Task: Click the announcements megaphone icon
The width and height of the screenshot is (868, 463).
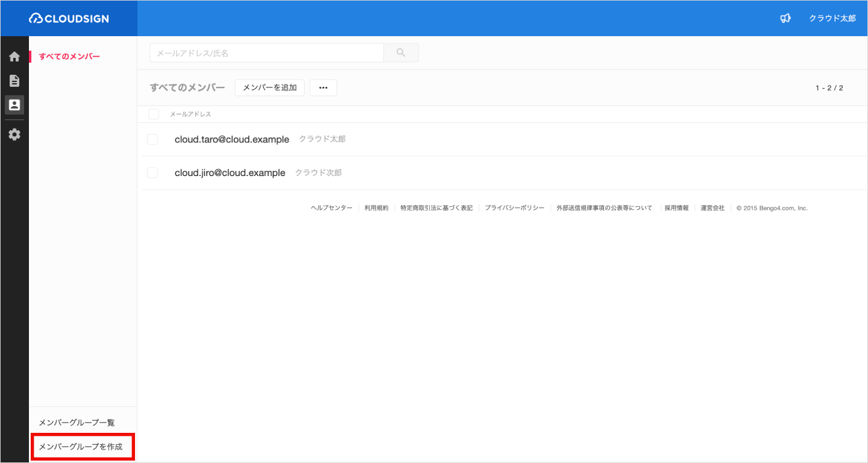Action: coord(785,19)
